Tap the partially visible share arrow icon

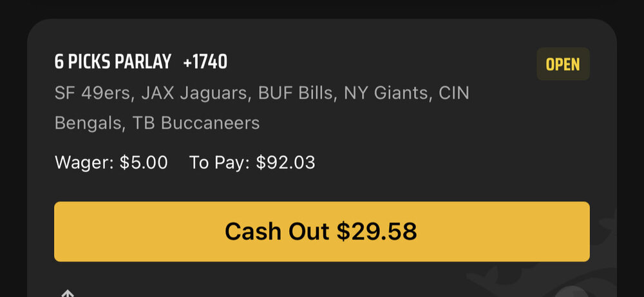pyautogui.click(x=67, y=293)
